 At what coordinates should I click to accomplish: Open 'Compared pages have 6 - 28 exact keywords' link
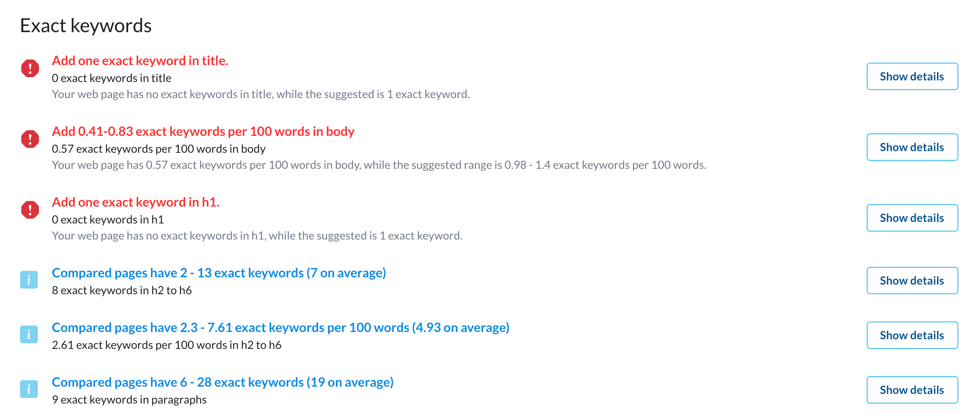tap(223, 382)
